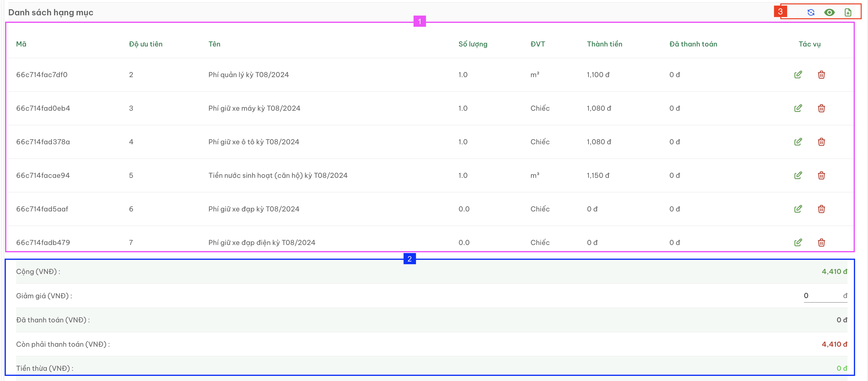
Task: Click the refresh icon above the table
Action: [x=811, y=12]
